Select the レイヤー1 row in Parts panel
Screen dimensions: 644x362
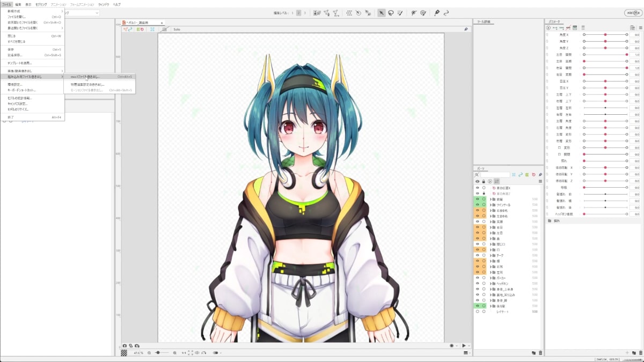click(x=509, y=312)
